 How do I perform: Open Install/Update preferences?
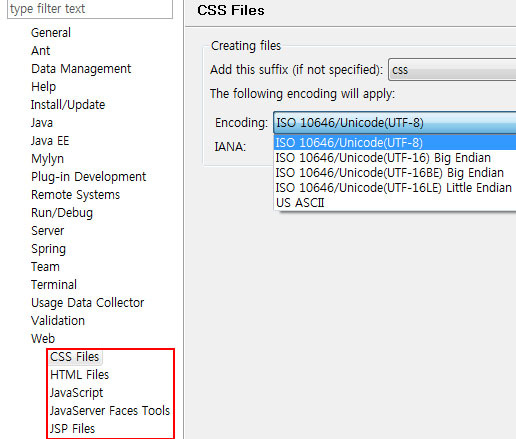68,105
